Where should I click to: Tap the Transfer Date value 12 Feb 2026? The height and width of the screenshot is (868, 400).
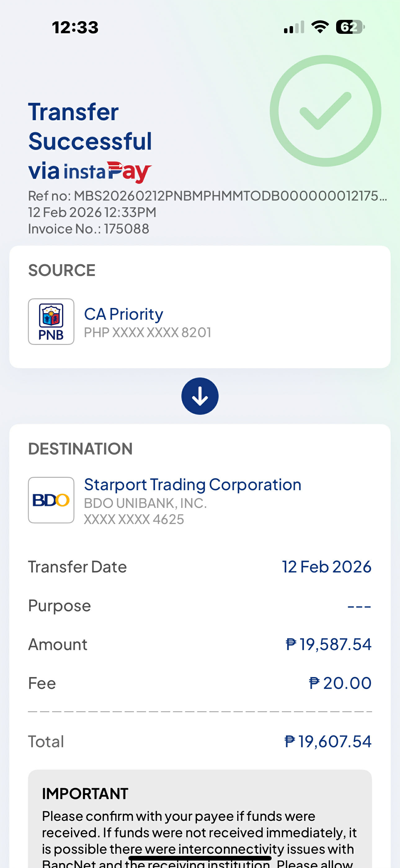327,567
